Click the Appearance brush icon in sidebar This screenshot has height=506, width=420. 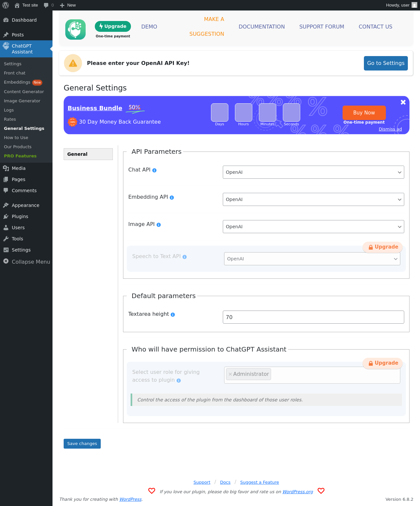tap(6, 205)
